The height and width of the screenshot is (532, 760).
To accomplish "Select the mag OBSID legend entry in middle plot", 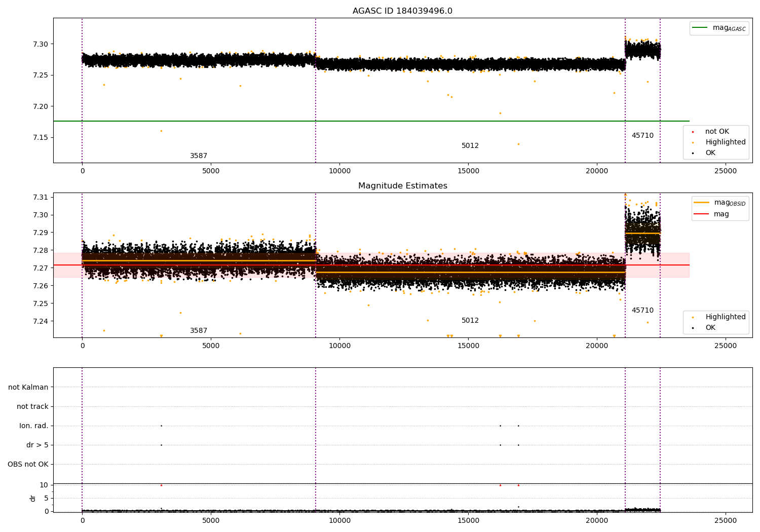I will coord(719,203).
